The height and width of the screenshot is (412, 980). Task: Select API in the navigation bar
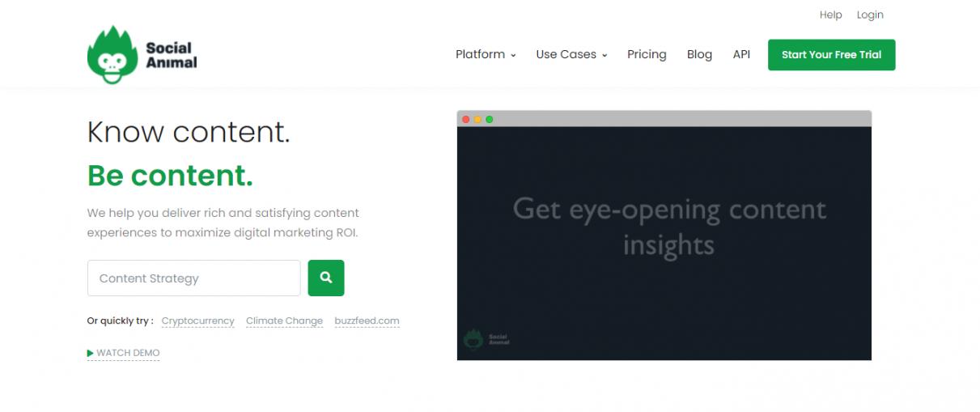(741, 55)
